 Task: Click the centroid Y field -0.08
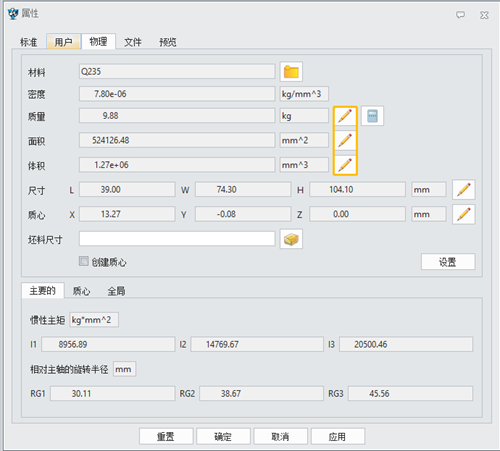click(x=243, y=214)
